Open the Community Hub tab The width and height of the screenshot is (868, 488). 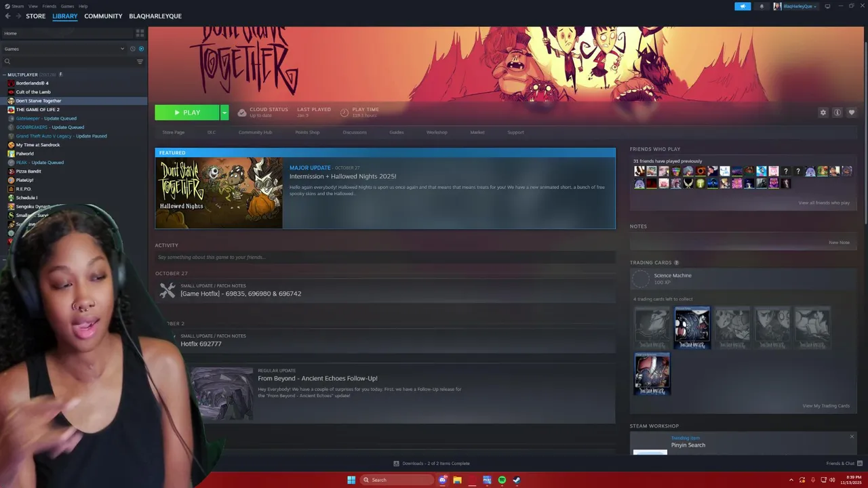255,132
